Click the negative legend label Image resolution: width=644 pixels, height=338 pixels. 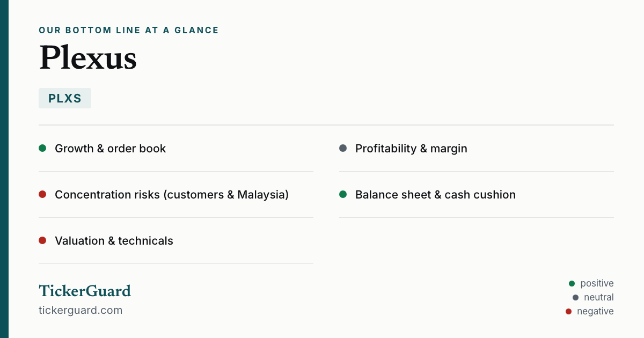coord(595,311)
